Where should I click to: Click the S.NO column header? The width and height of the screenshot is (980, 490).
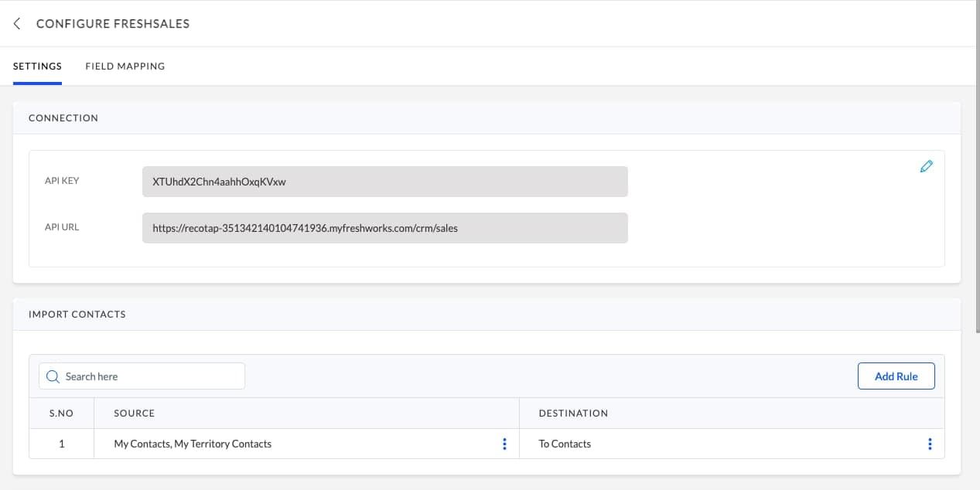61,413
